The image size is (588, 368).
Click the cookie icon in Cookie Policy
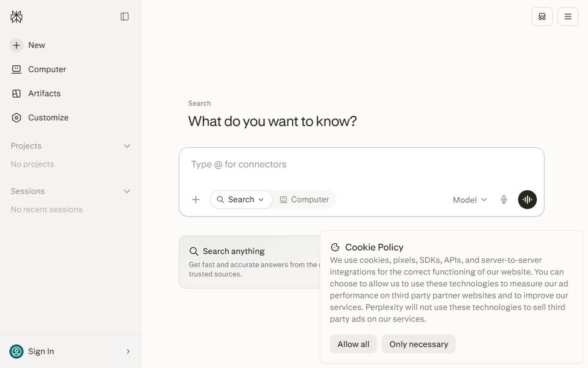coord(335,247)
